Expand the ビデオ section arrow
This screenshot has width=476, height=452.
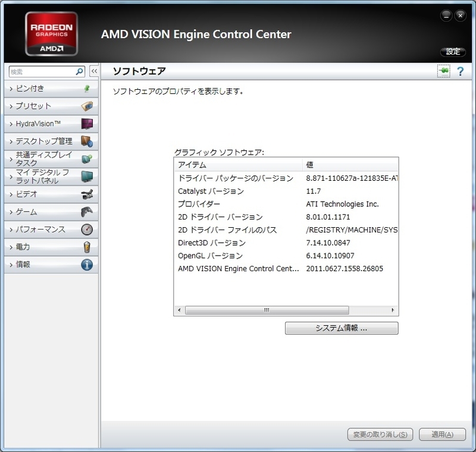[11, 194]
